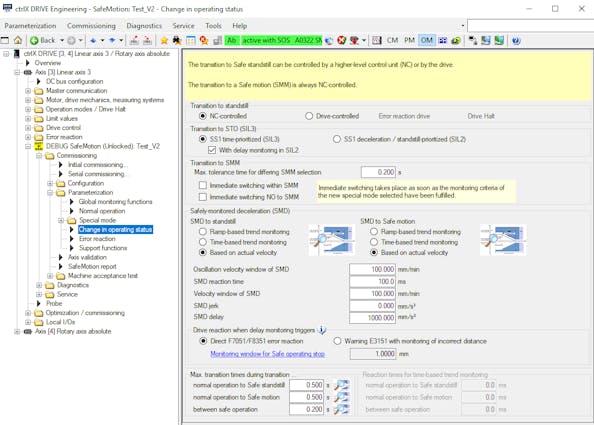Switch to CM mode in toolbar
The height and width of the screenshot is (425, 594).
point(392,40)
